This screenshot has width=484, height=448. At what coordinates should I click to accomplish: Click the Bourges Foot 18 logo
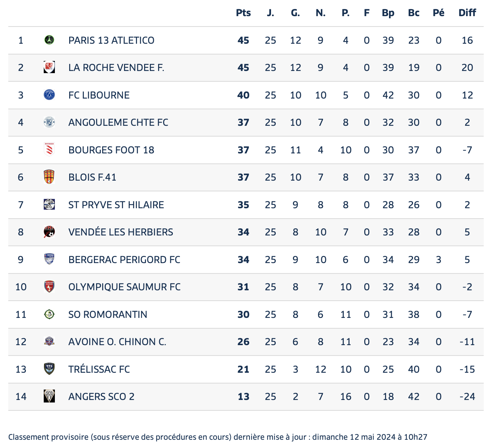[x=49, y=149]
